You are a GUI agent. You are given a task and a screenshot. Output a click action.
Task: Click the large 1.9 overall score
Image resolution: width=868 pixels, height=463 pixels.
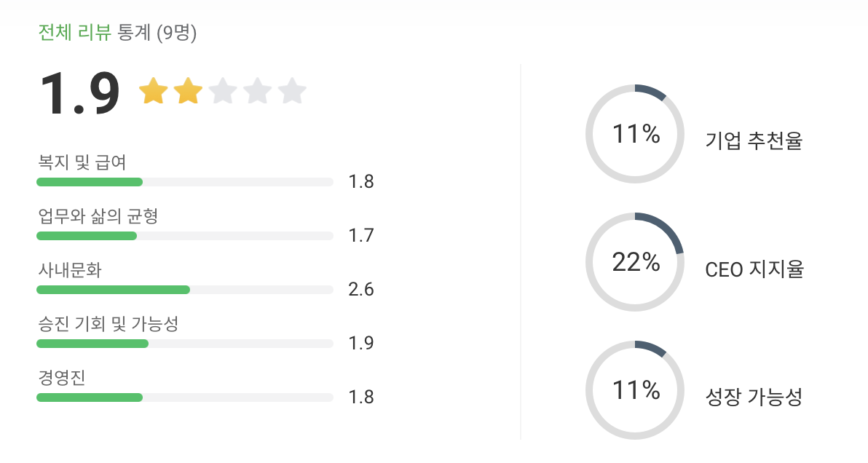pyautogui.click(x=79, y=92)
